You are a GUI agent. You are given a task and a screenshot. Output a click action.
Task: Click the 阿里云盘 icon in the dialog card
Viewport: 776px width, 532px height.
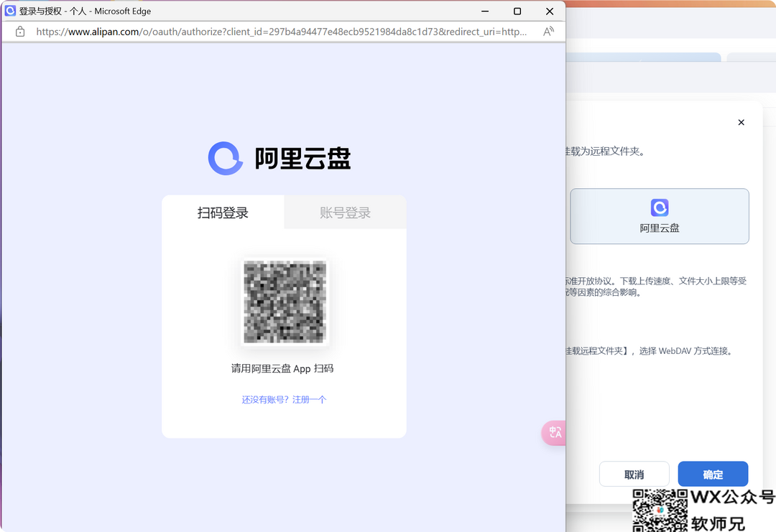(659, 207)
